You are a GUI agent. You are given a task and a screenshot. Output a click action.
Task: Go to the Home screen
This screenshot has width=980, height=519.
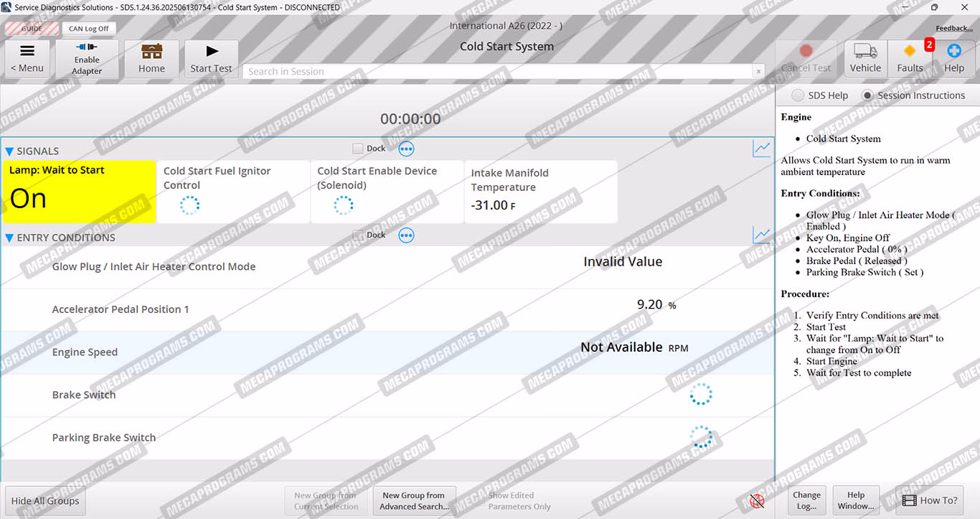pos(151,58)
